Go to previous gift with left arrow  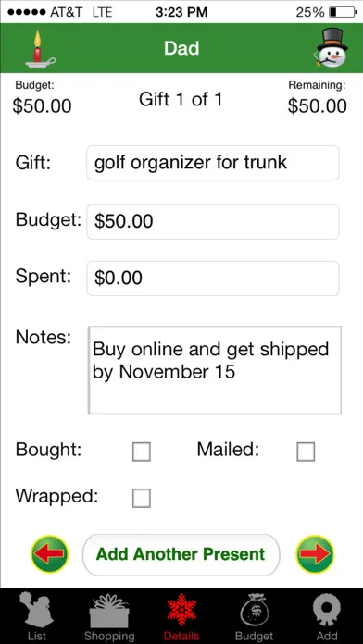coord(49,554)
